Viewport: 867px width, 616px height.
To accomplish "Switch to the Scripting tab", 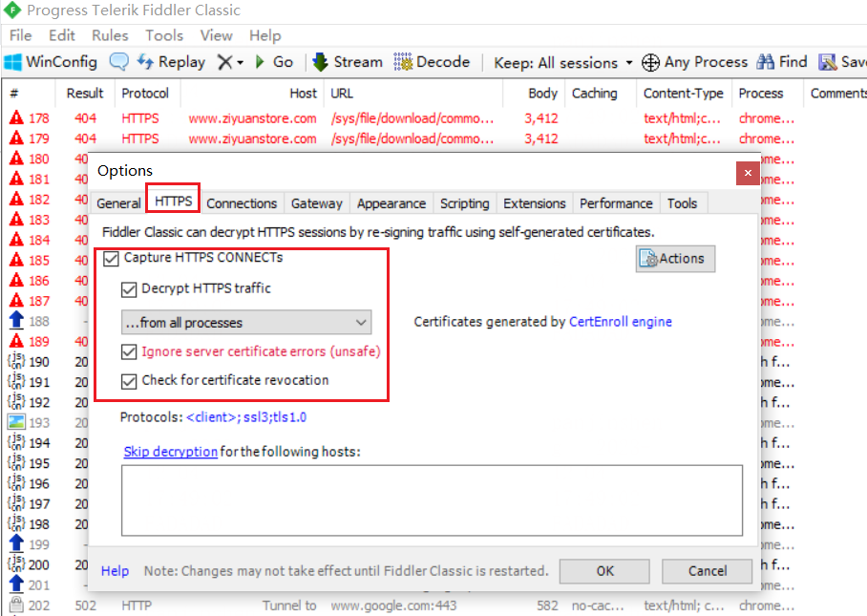I will click(x=465, y=203).
